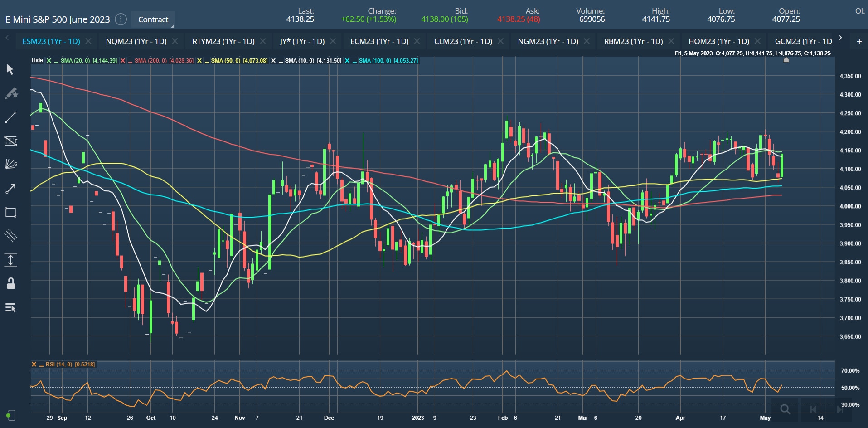Switch to CLM23 (1Yr - 1D) tab
The image size is (868, 428).
tap(463, 41)
